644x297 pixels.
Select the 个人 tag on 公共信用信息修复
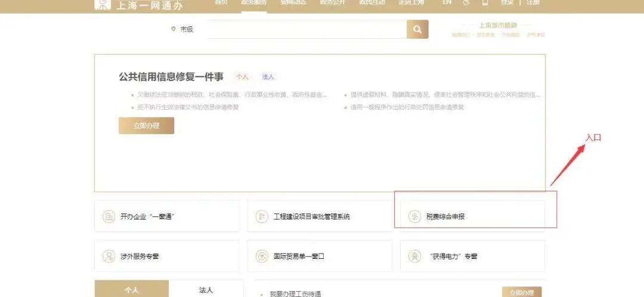242,77
